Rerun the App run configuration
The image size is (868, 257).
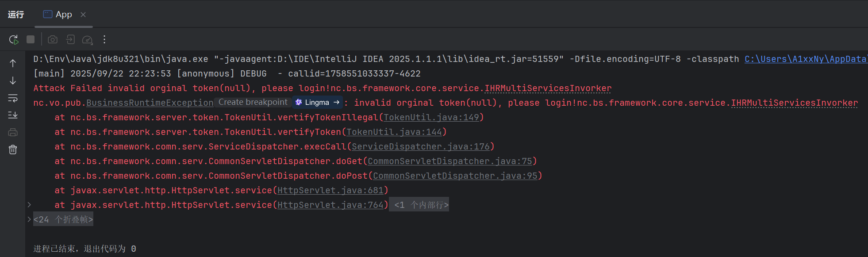[x=14, y=40]
